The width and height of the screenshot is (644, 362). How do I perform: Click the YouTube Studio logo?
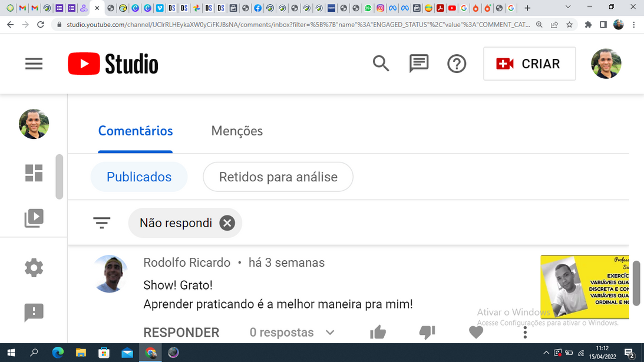pos(113,64)
